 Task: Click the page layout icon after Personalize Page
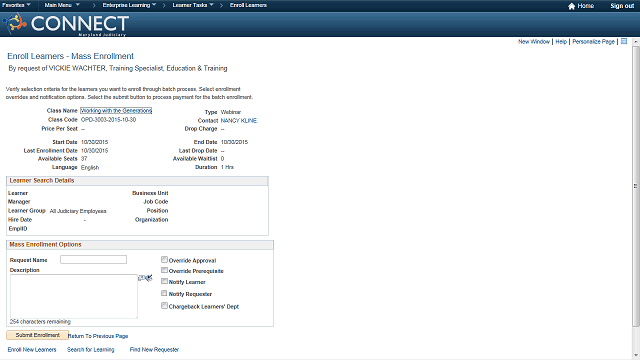[624, 42]
